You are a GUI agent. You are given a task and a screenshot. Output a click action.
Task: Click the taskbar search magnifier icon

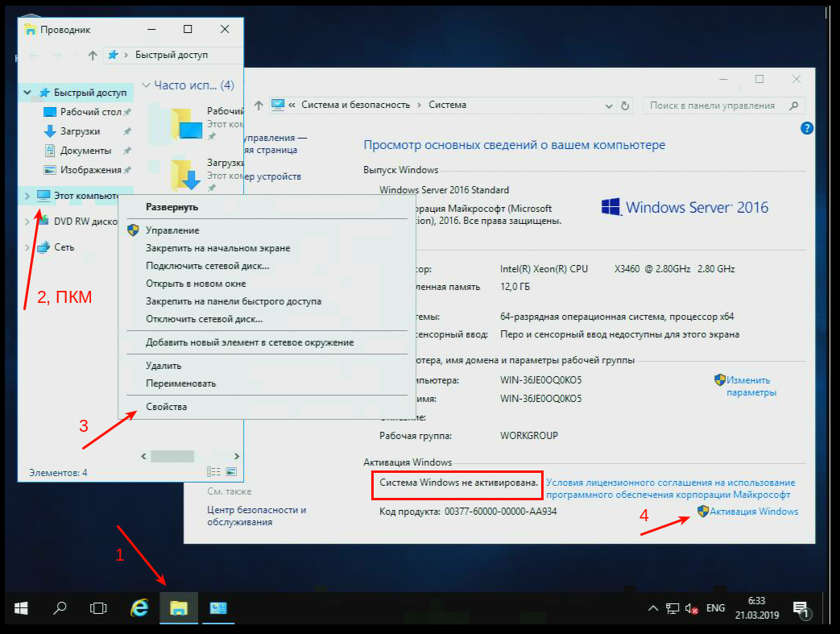click(x=60, y=608)
